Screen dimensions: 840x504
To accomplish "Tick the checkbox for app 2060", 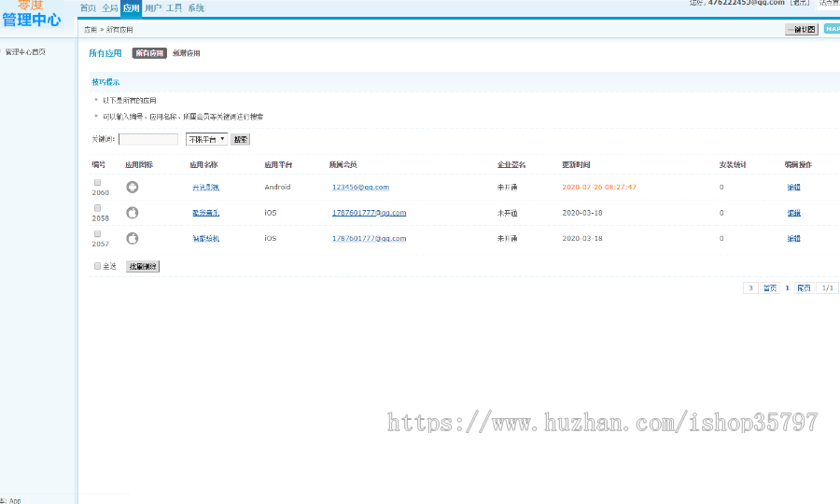I will (97, 182).
